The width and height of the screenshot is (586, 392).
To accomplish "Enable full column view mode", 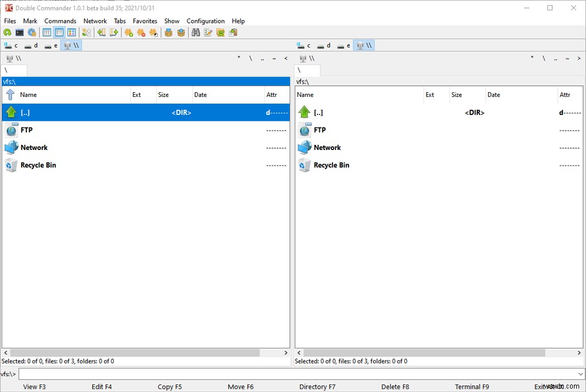I will (x=60, y=33).
